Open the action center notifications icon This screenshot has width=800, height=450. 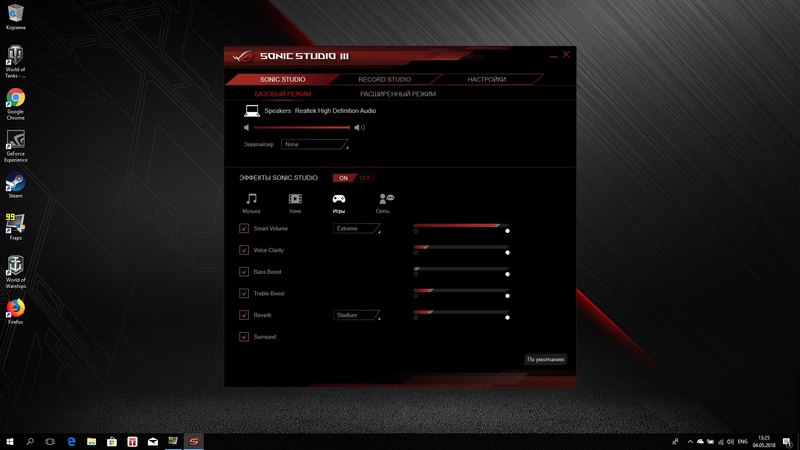788,442
